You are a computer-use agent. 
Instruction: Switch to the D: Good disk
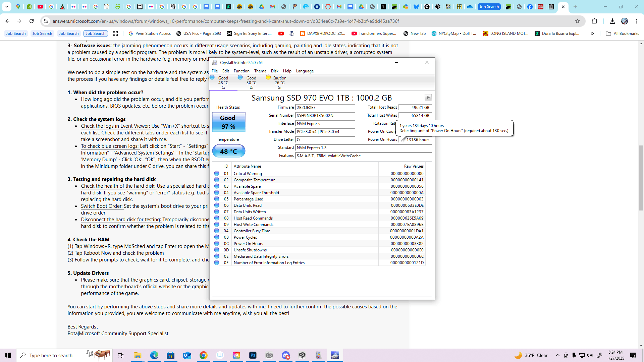point(251,82)
